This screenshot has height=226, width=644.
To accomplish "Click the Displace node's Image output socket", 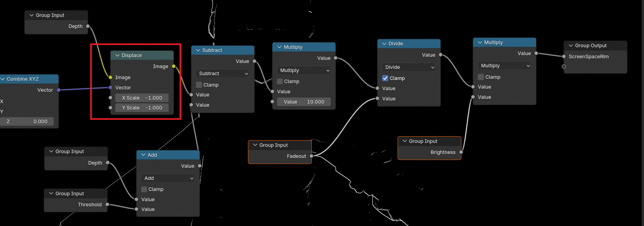I will 174,66.
